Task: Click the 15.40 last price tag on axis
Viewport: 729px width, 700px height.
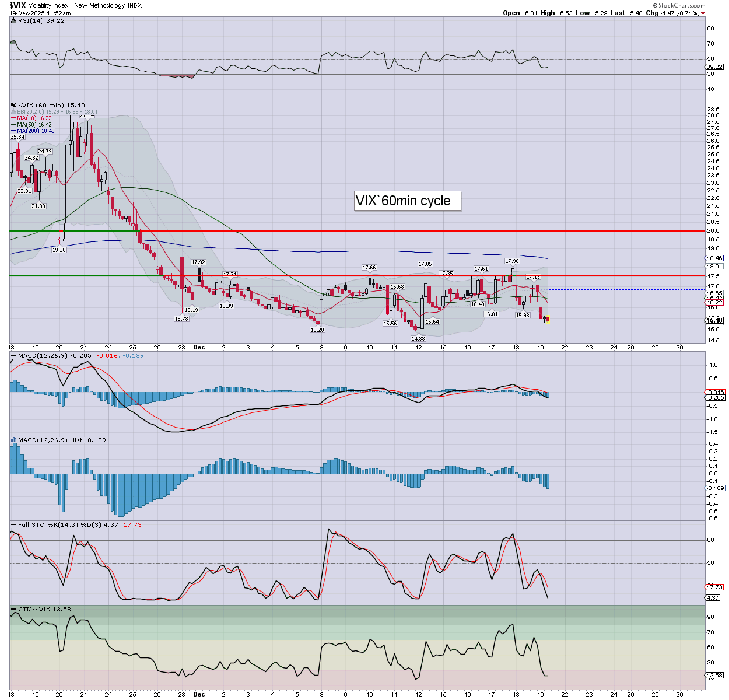Action: (x=714, y=320)
